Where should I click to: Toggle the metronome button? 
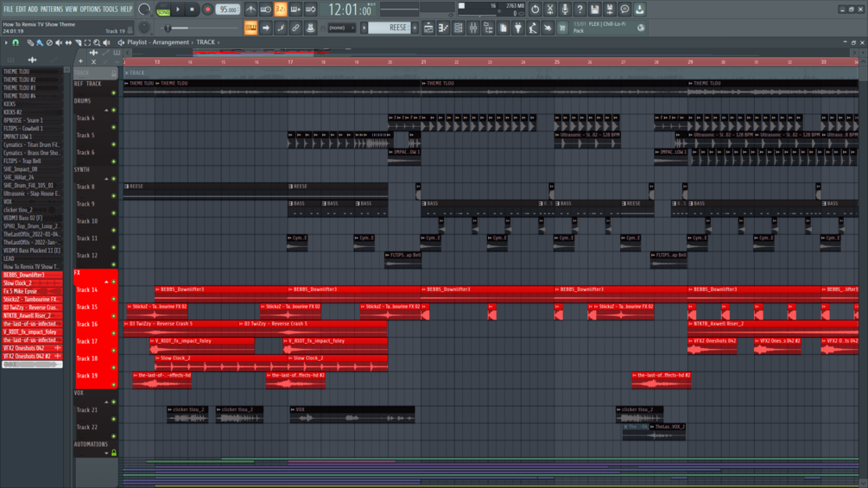pos(250,10)
